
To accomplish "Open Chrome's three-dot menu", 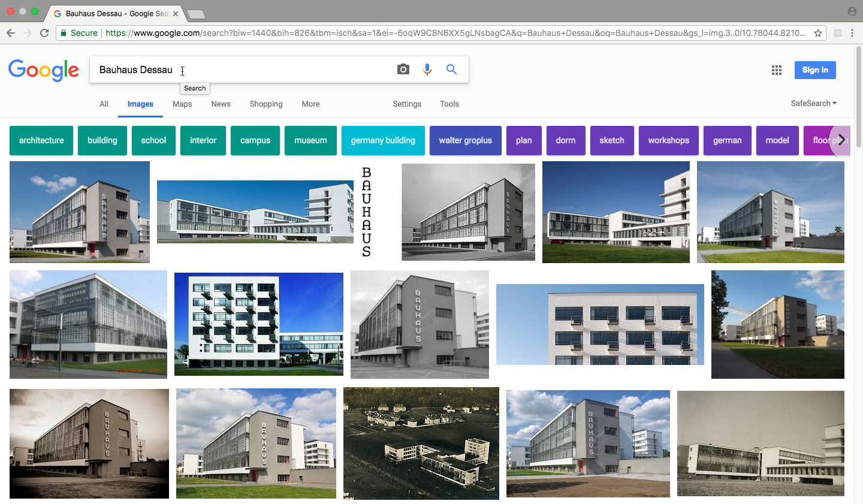I will point(852,33).
